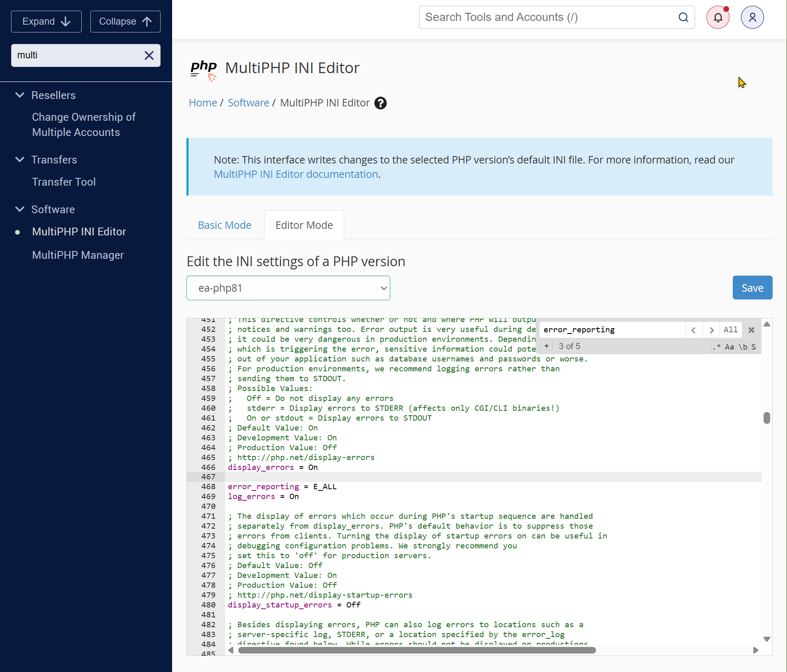787x672 pixels.
Task: Close the editor search box
Action: click(x=751, y=330)
